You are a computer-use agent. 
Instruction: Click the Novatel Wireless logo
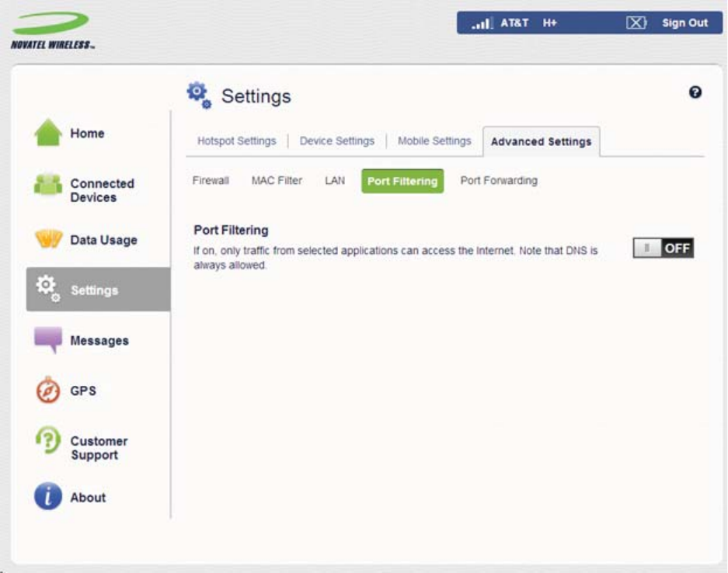click(53, 30)
